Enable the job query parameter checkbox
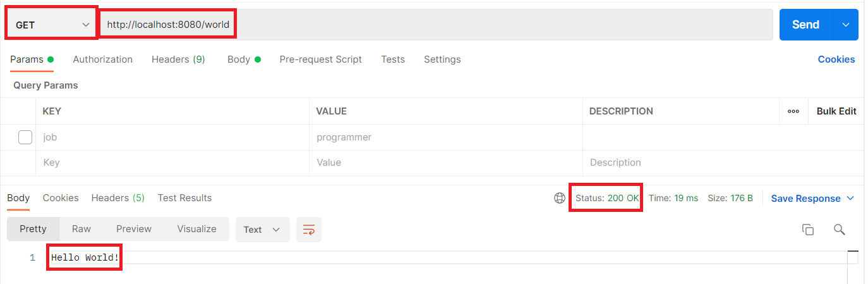 25,137
